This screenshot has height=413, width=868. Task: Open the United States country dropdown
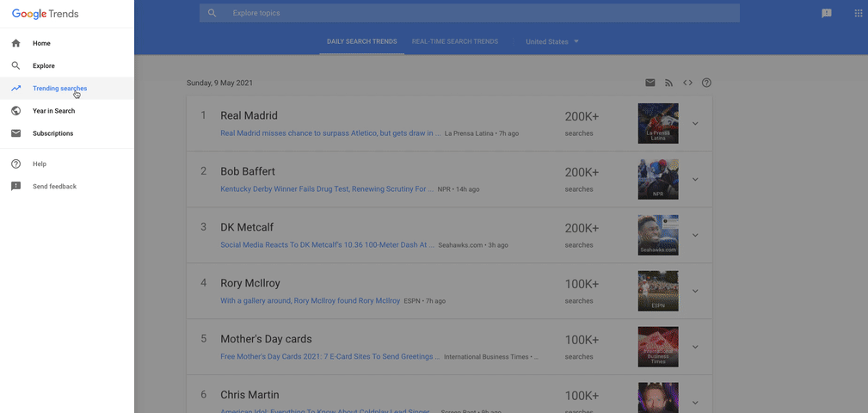(x=552, y=41)
